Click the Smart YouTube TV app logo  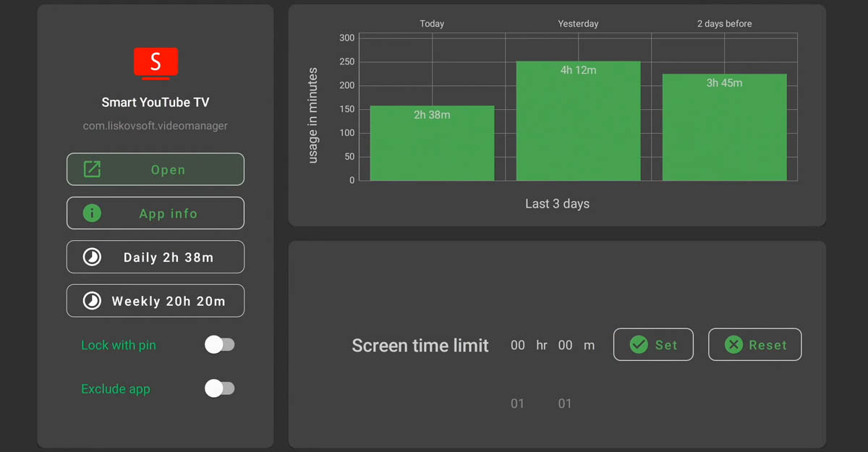pos(156,63)
